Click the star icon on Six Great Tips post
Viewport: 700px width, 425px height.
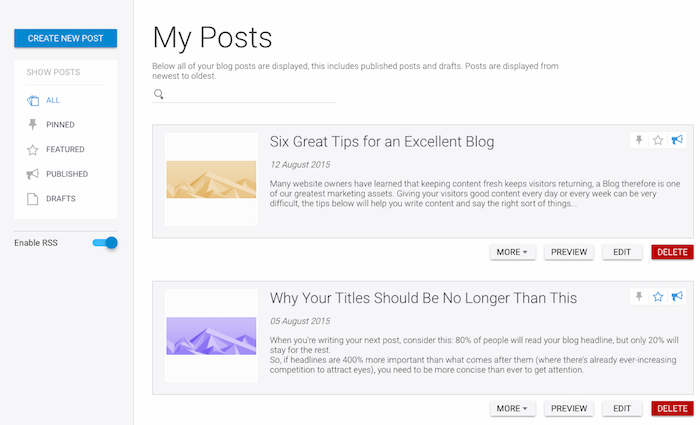click(x=658, y=140)
